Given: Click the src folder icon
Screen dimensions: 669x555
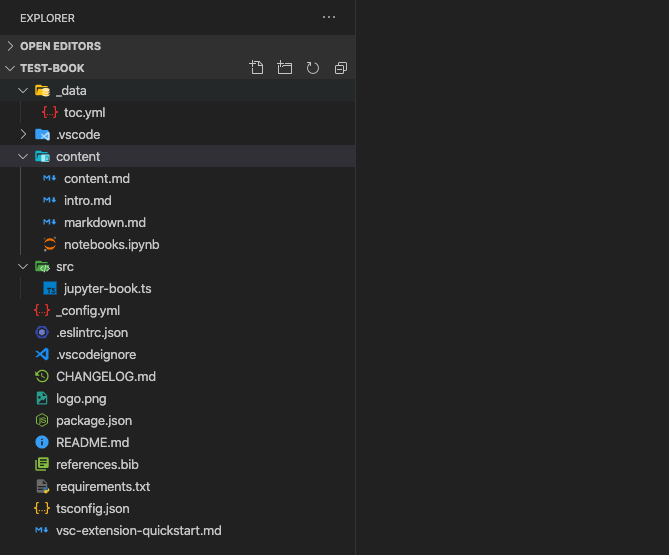Looking at the screenshot, I should (x=42, y=267).
